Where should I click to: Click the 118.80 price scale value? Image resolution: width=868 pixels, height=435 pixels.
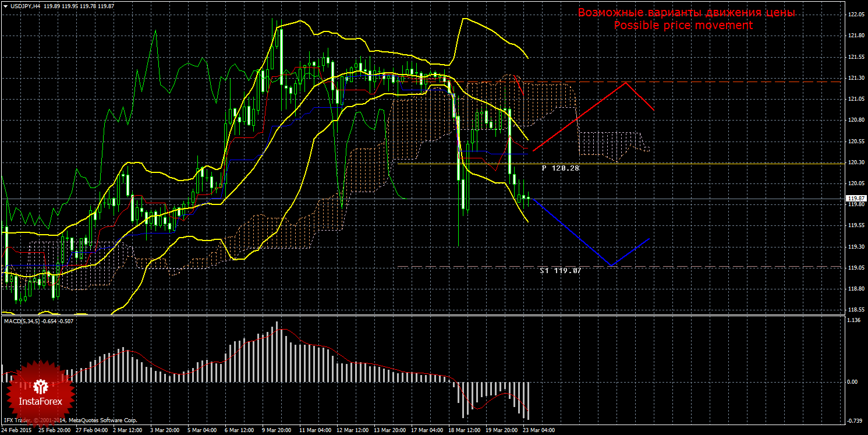pos(855,289)
